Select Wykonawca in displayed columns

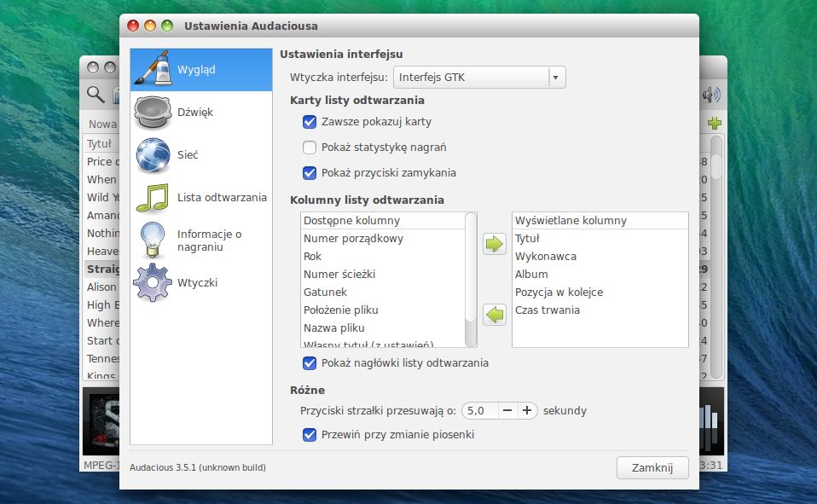pyautogui.click(x=600, y=257)
